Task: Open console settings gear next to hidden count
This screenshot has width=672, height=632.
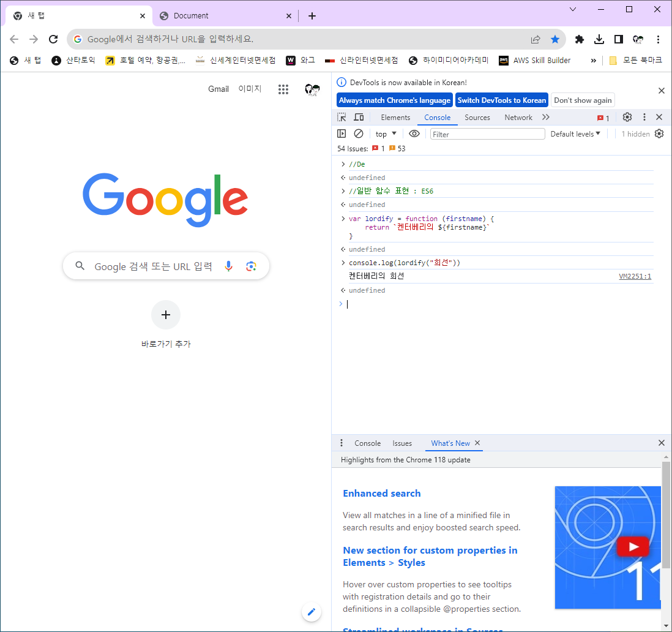Action: [659, 134]
